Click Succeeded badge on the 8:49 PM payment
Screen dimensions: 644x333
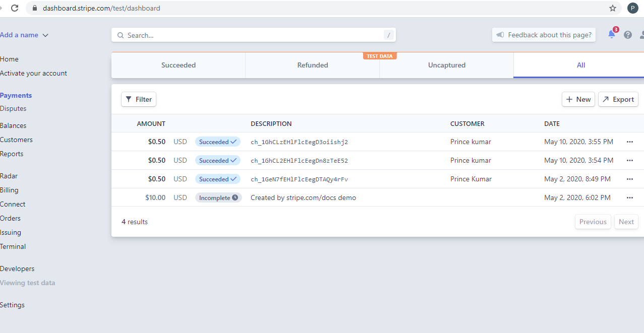coord(218,179)
